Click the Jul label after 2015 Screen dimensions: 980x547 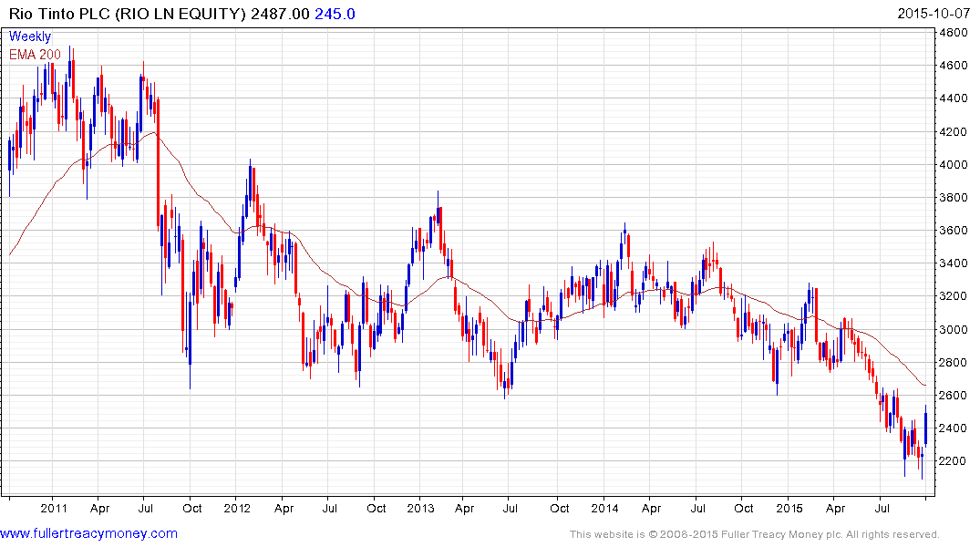(x=882, y=508)
